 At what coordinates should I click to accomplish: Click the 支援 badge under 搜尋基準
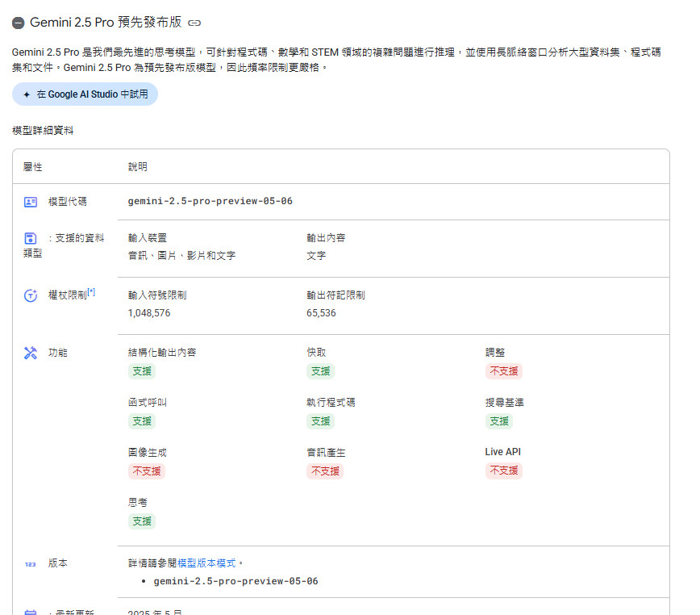(499, 421)
